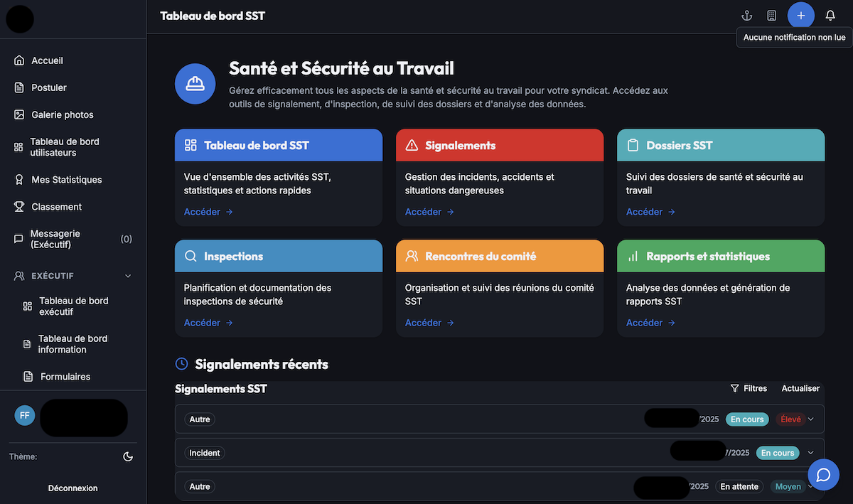This screenshot has height=504, width=853.
Task: Click Déconnexion to log out
Action: coord(73,488)
